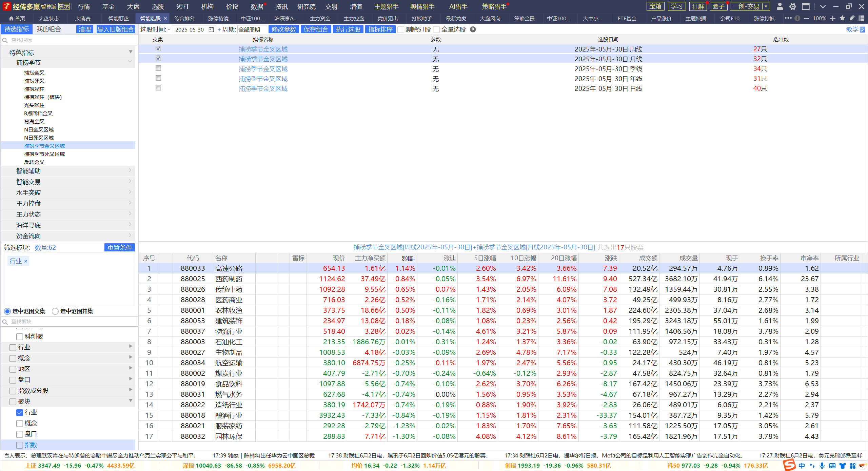Click the Sogou input method S logo
868x471 pixels.
[x=789, y=465]
